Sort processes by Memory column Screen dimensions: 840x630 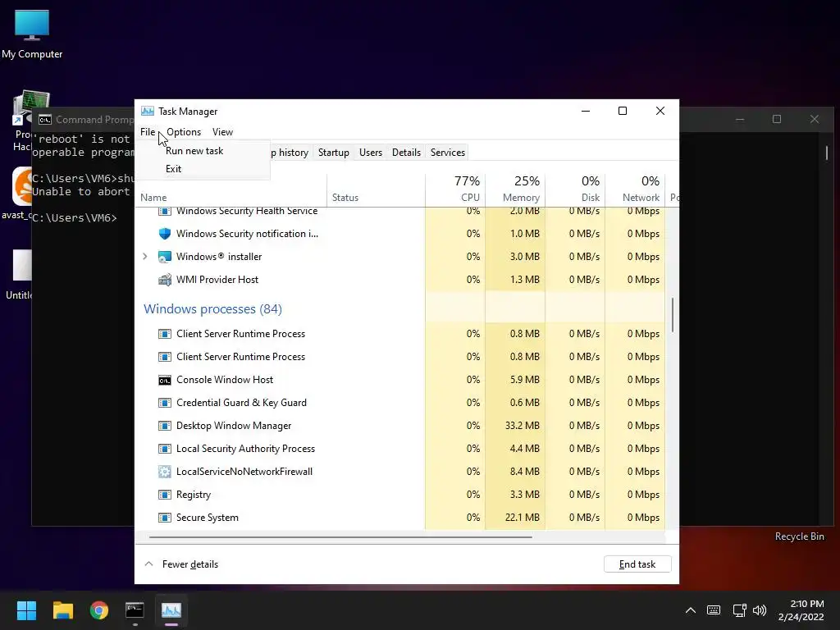[515, 190]
